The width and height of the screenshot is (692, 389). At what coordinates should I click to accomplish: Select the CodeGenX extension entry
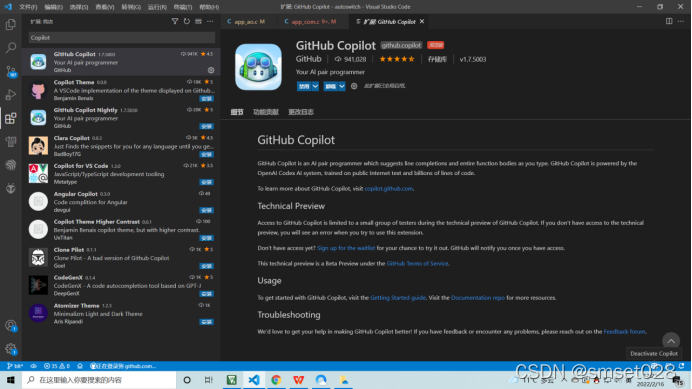click(121, 285)
